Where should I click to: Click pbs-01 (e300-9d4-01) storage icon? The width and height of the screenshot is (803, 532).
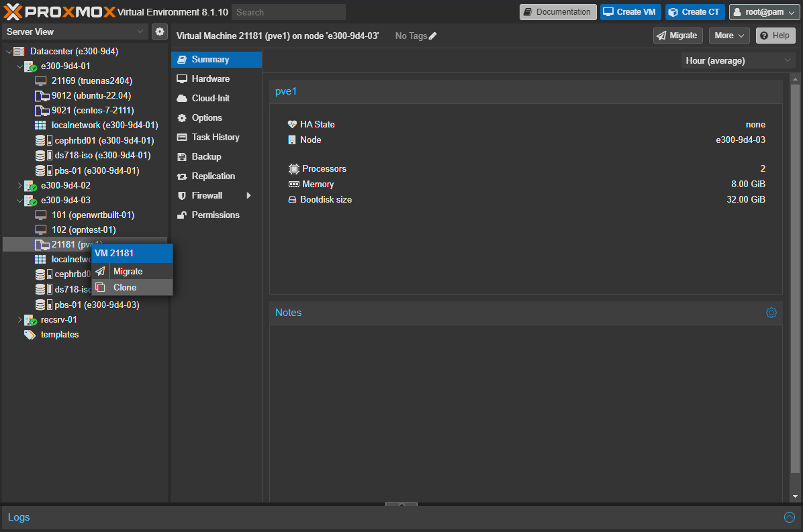[x=44, y=170]
